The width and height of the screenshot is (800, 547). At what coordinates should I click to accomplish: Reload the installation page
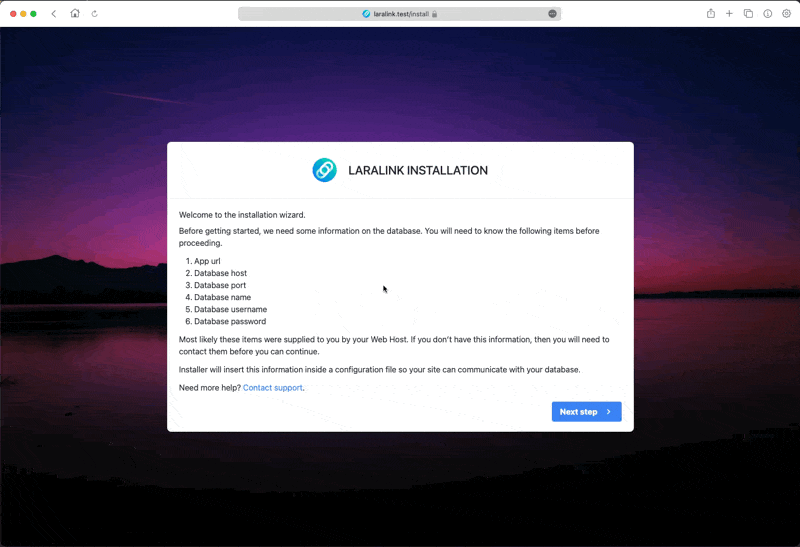click(x=95, y=14)
